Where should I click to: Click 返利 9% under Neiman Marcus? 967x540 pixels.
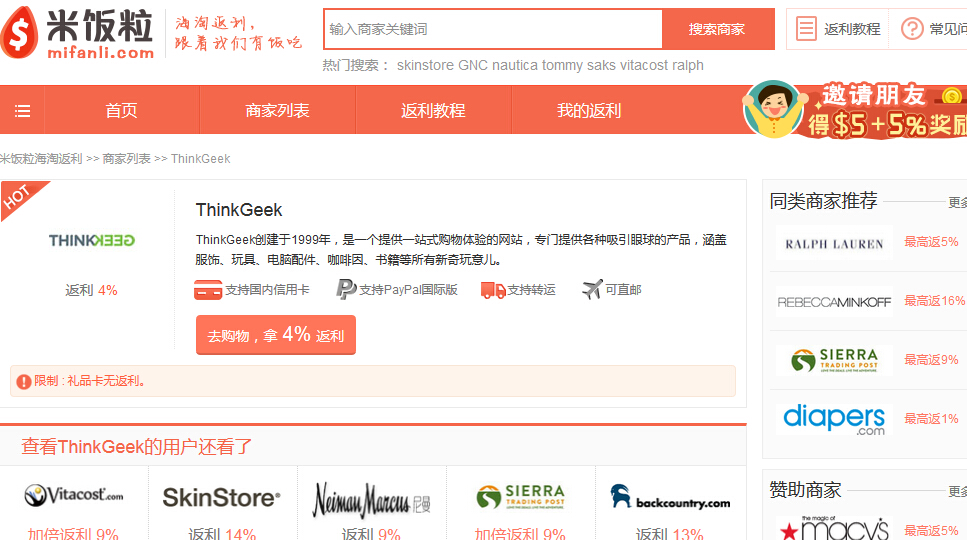(371, 534)
